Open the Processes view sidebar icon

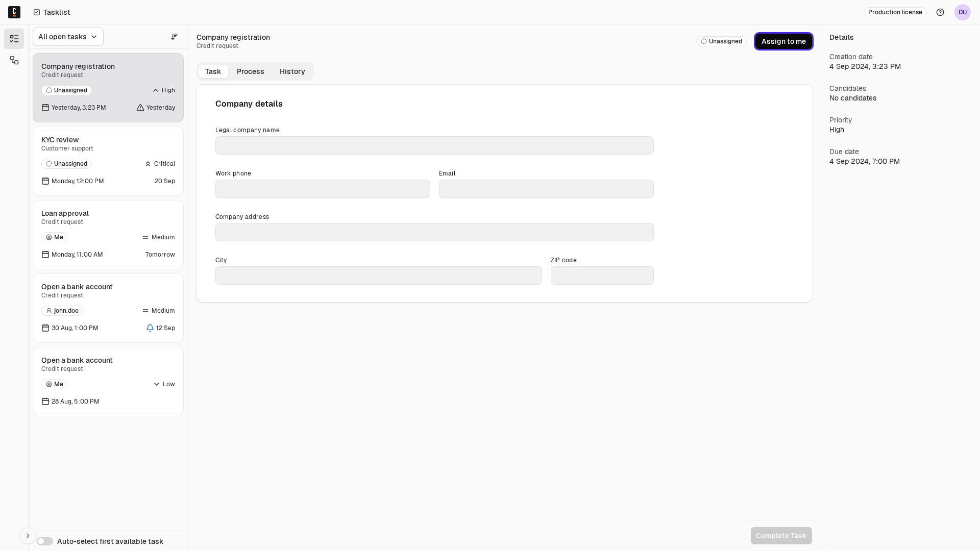pos(14,60)
